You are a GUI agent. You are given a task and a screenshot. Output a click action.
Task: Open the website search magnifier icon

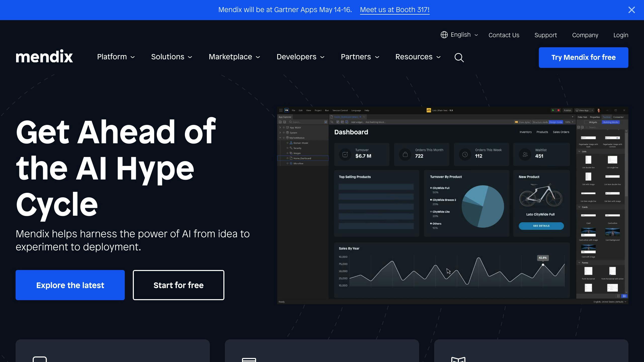click(x=459, y=58)
